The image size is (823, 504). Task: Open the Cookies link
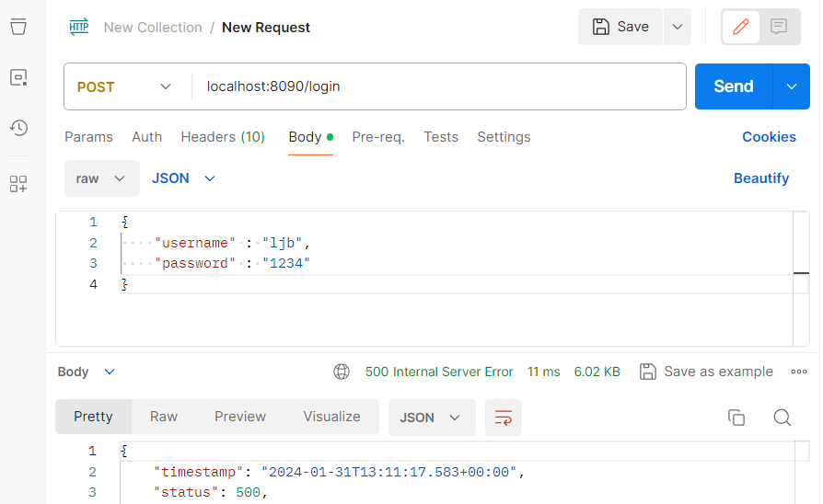point(769,137)
